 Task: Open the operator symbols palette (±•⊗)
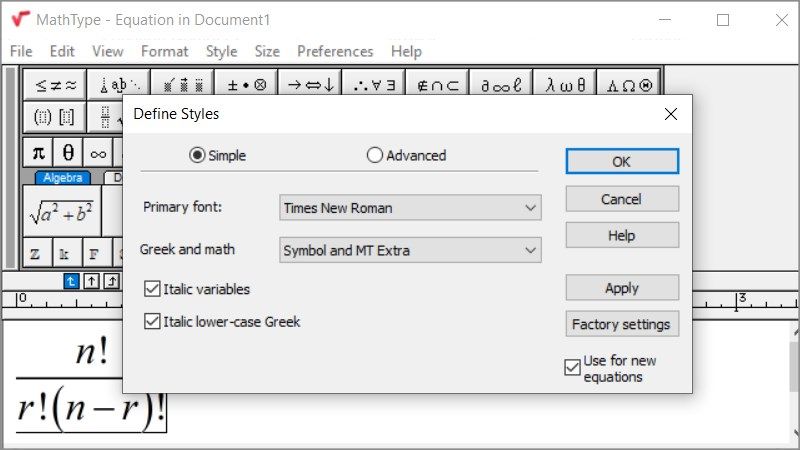(x=247, y=85)
